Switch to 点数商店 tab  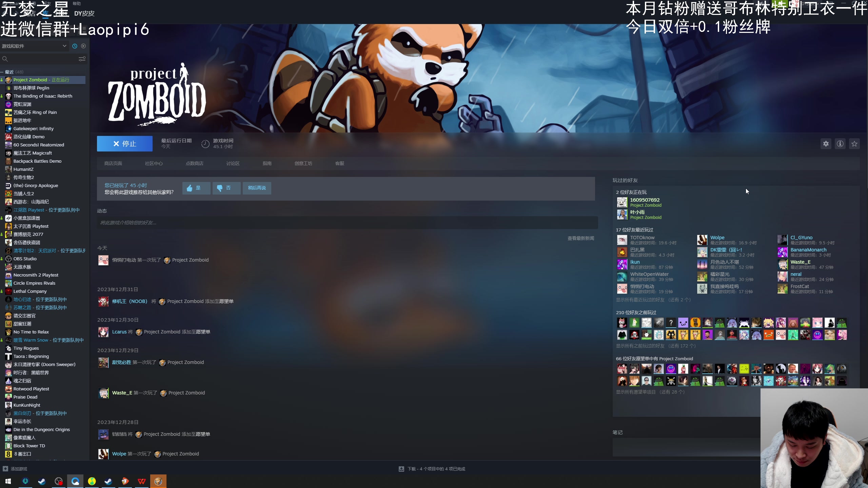tap(195, 163)
